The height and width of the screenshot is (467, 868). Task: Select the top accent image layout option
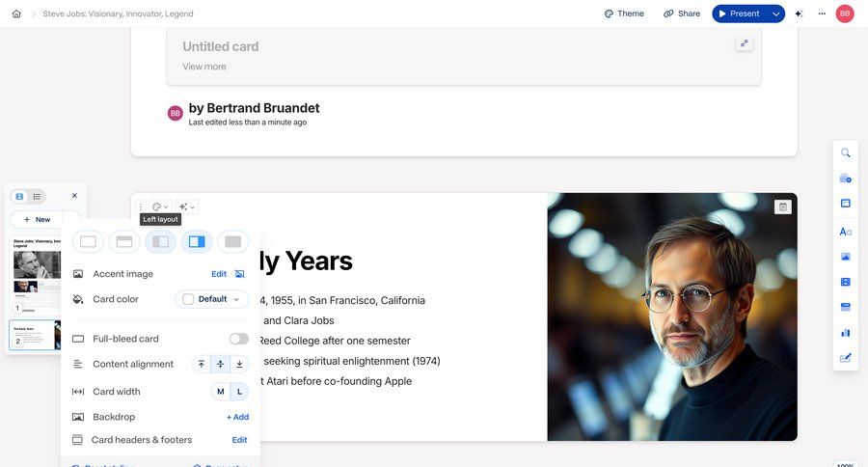click(124, 241)
